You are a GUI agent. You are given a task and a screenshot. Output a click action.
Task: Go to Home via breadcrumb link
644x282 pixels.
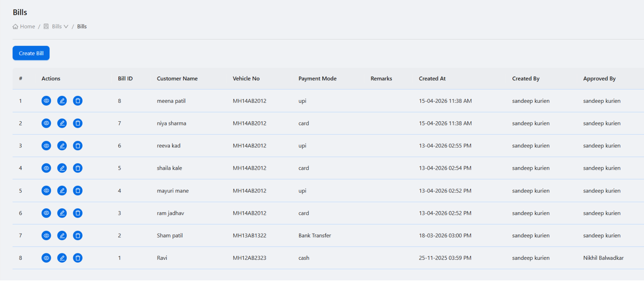[x=24, y=27]
